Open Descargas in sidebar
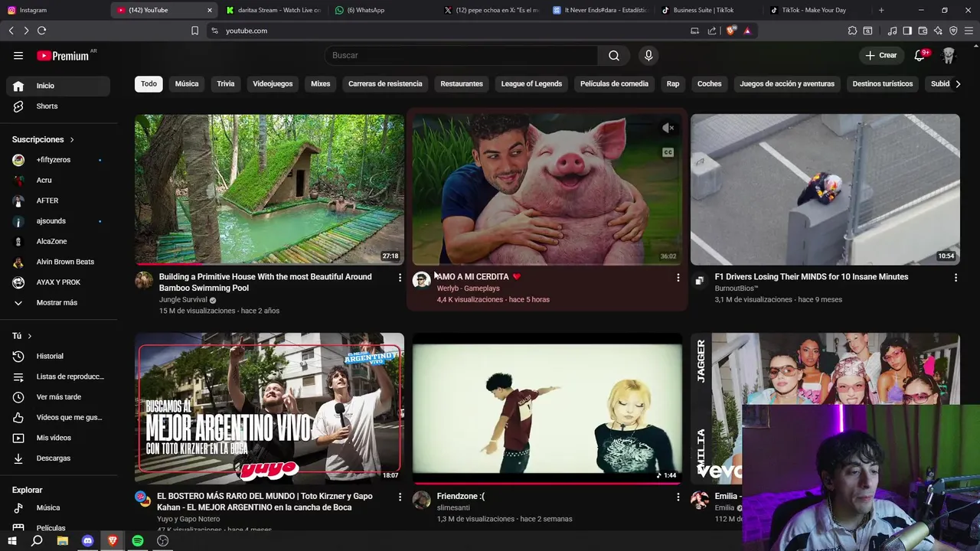This screenshot has height=551, width=980. click(x=58, y=458)
